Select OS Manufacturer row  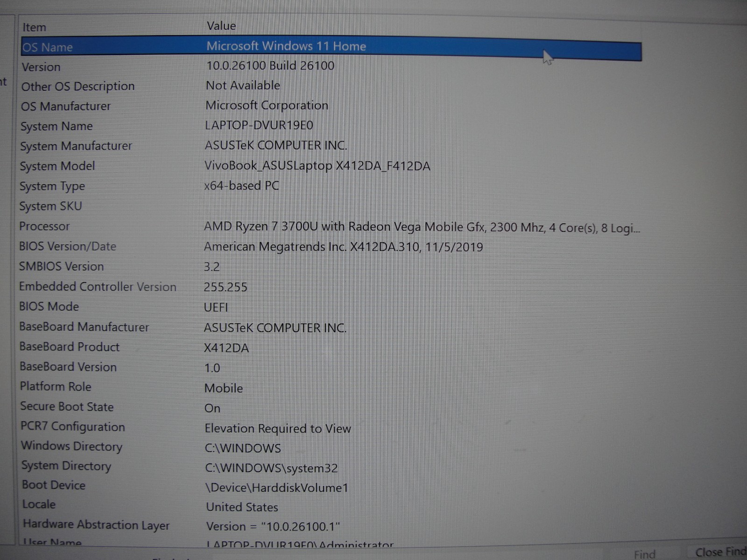66,107
